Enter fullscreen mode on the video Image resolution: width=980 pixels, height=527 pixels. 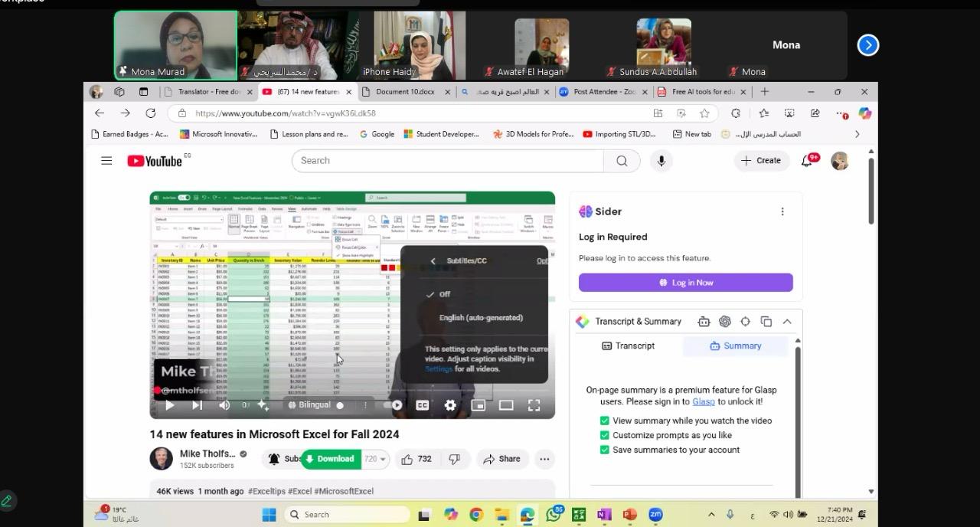tap(534, 405)
